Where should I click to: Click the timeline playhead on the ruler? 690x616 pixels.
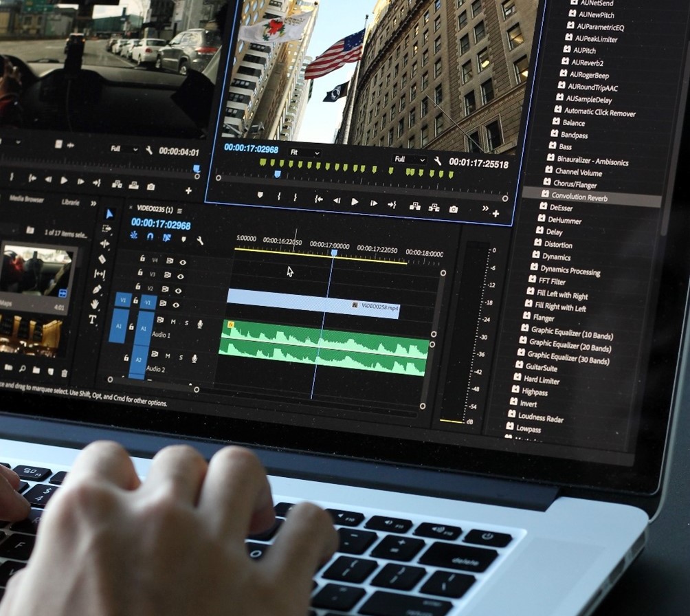tap(334, 253)
